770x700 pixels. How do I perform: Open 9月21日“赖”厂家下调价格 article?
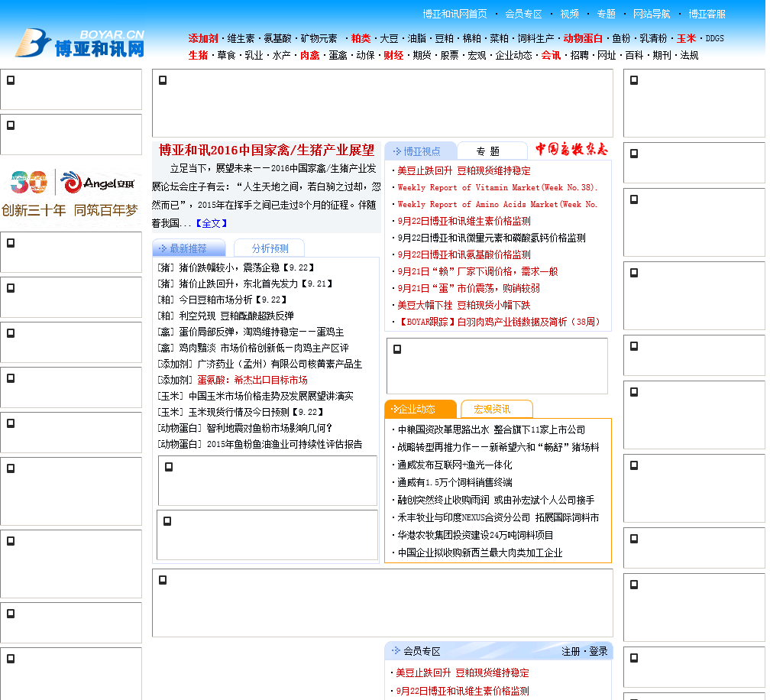click(x=478, y=271)
